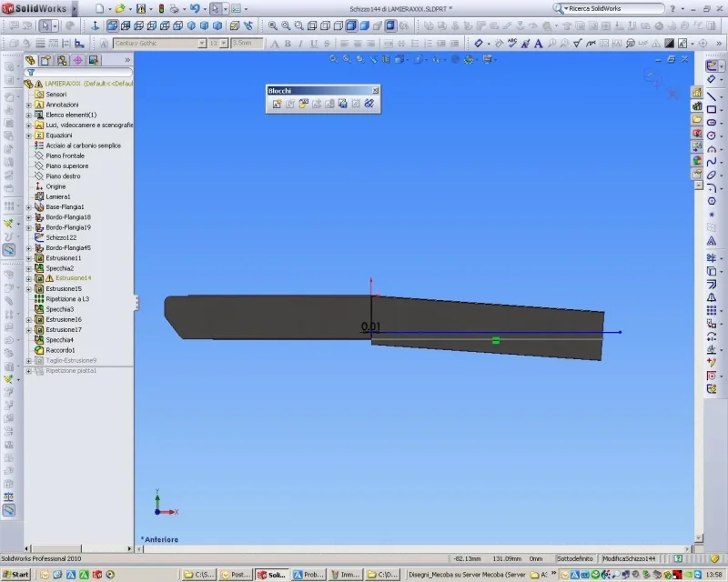Screen dimensions: 728x582
Task: Toggle the Exit Sketch button in right toolbar
Action: coord(712,65)
